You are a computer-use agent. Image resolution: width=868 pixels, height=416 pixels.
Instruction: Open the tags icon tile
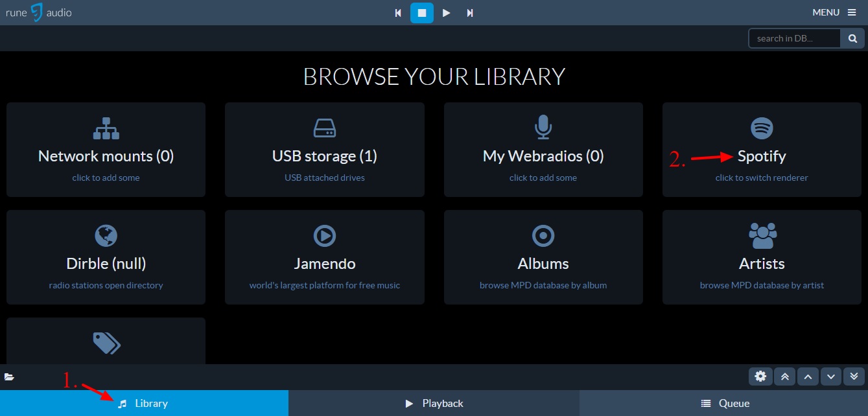(x=106, y=343)
